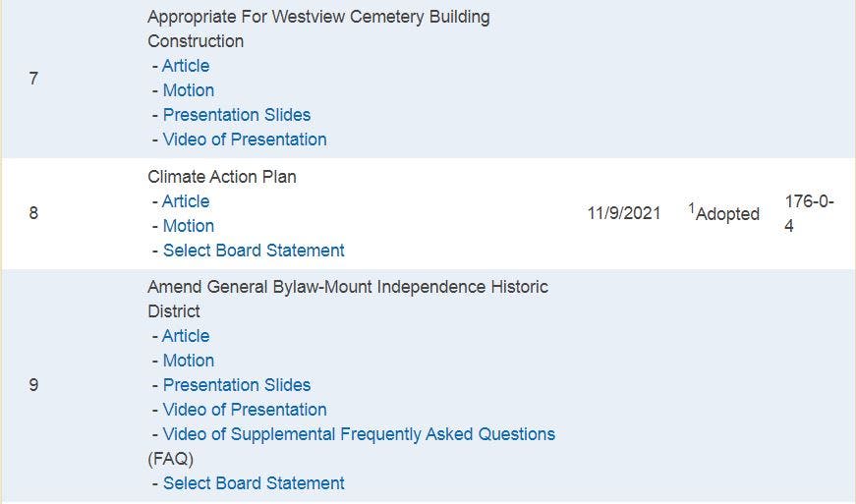Click the 11/9/2021 date cell

pyautogui.click(x=624, y=213)
